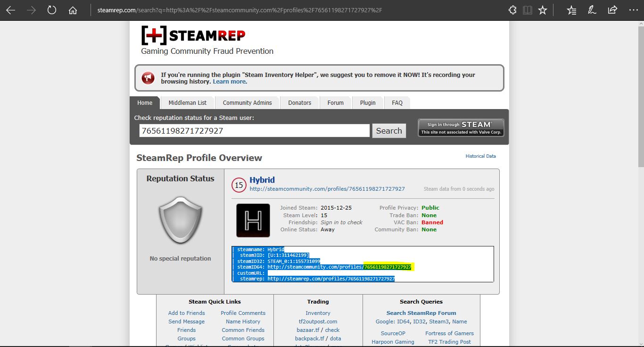Screen dimensions: 644x347
Task: Open Common Groups link
Action: tap(243, 339)
